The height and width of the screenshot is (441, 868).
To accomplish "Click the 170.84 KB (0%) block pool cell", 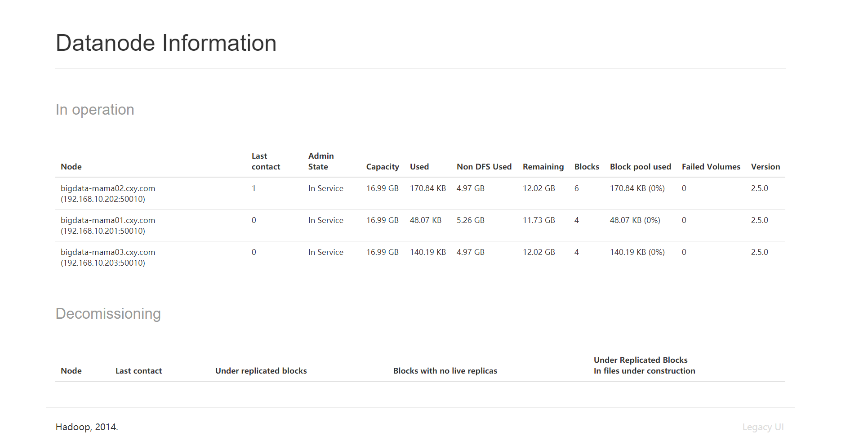I will tap(637, 188).
